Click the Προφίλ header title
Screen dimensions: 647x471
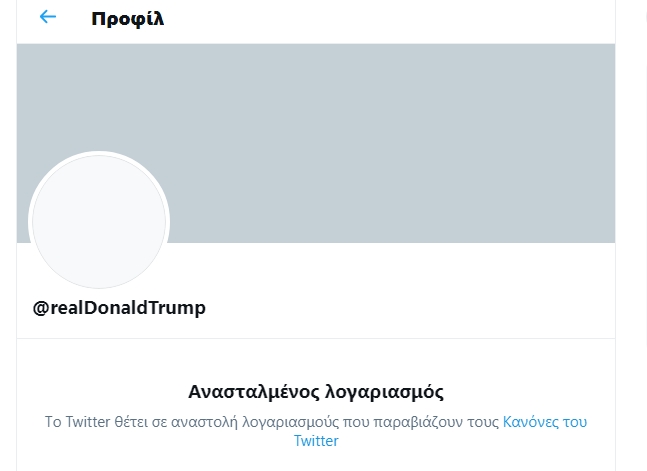tap(127, 19)
